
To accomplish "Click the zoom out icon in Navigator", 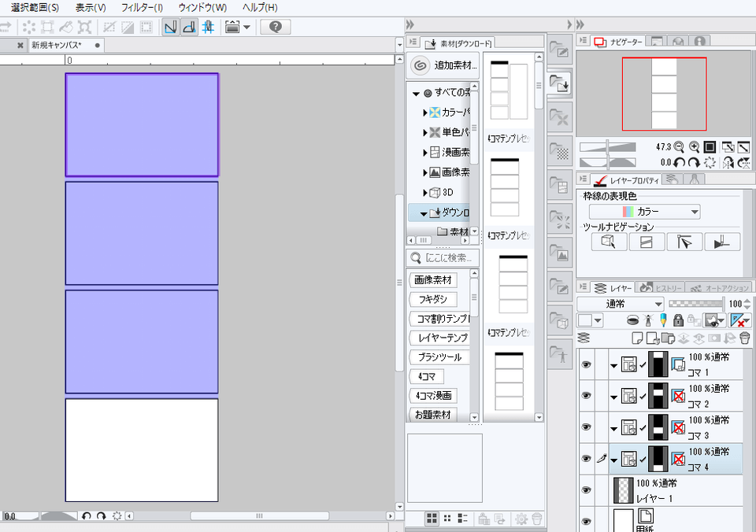I will point(679,147).
